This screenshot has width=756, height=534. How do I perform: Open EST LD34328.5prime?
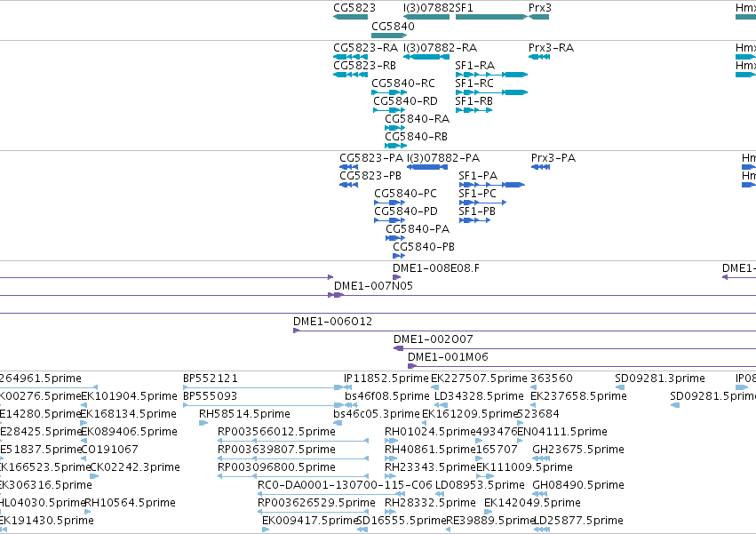tap(441, 405)
